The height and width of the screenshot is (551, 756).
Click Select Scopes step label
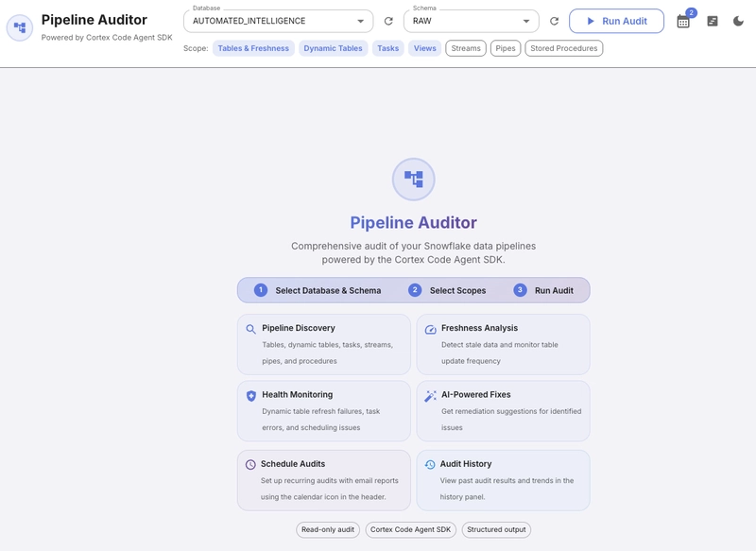(x=458, y=291)
